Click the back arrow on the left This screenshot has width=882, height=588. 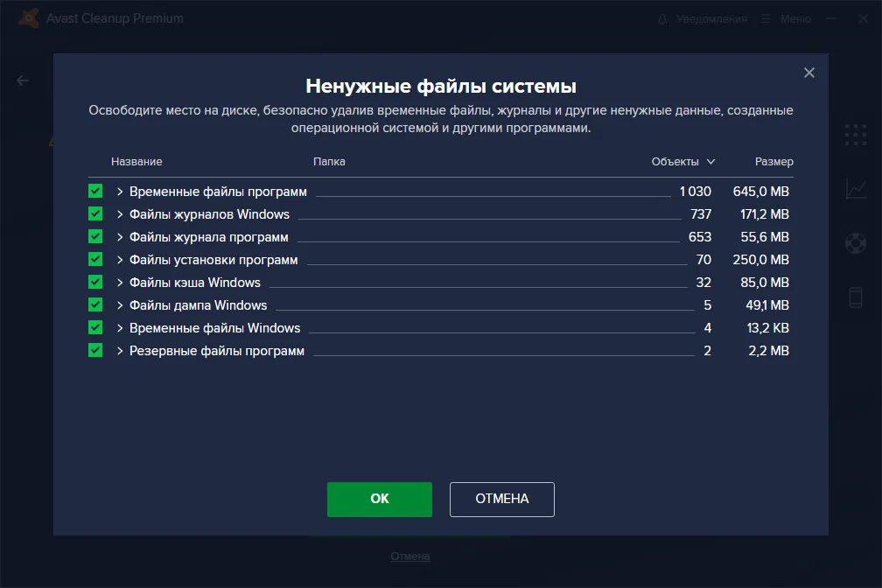tap(23, 80)
